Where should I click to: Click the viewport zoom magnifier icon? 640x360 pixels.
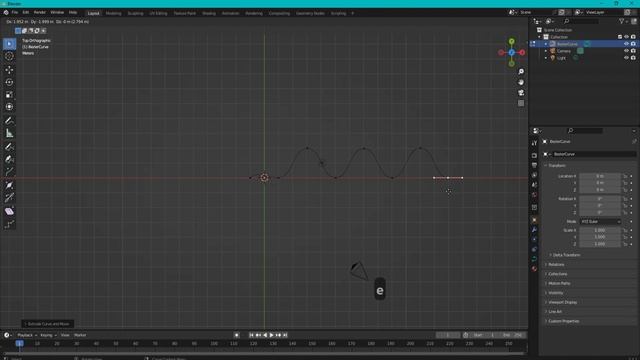(x=521, y=72)
